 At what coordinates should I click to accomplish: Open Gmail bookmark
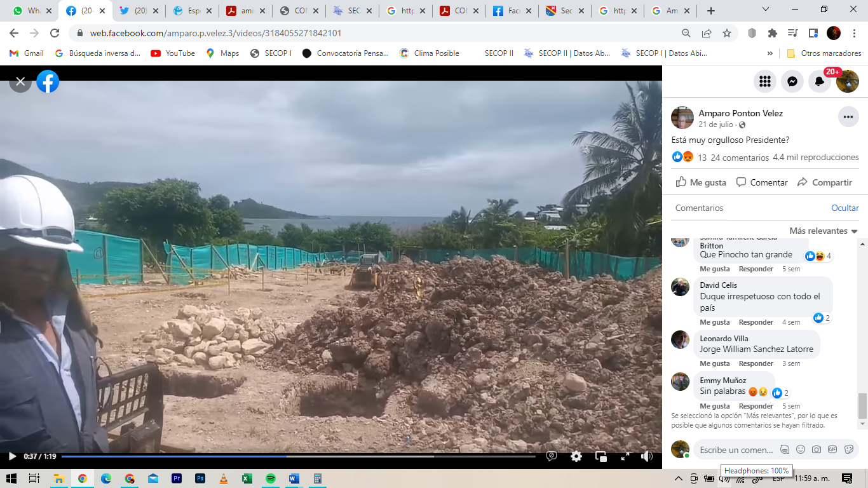pyautogui.click(x=27, y=53)
